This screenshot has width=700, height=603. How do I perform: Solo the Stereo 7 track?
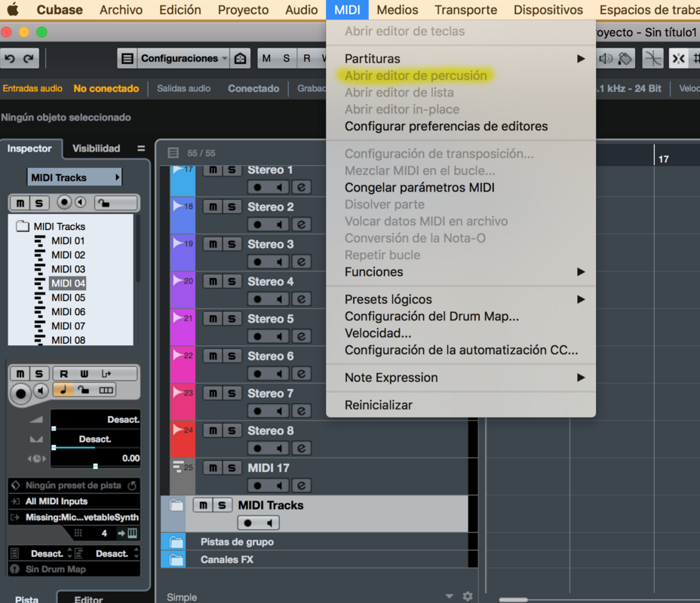click(232, 393)
